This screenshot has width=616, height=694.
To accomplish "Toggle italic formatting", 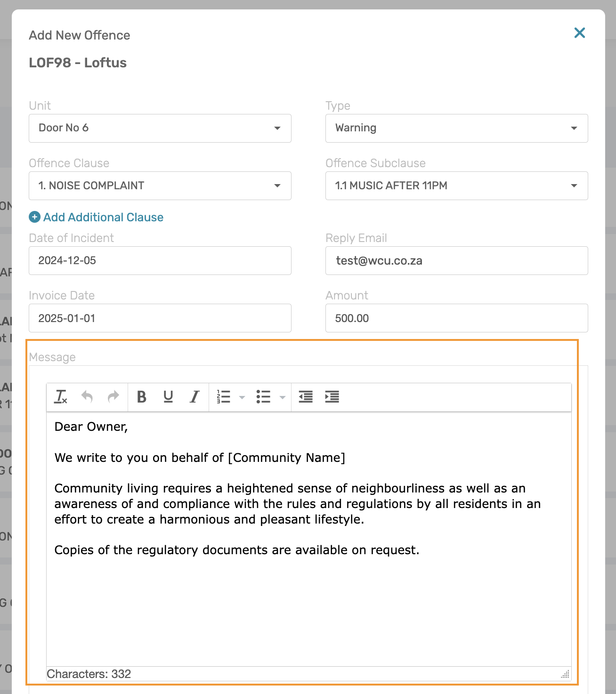I will tap(195, 397).
